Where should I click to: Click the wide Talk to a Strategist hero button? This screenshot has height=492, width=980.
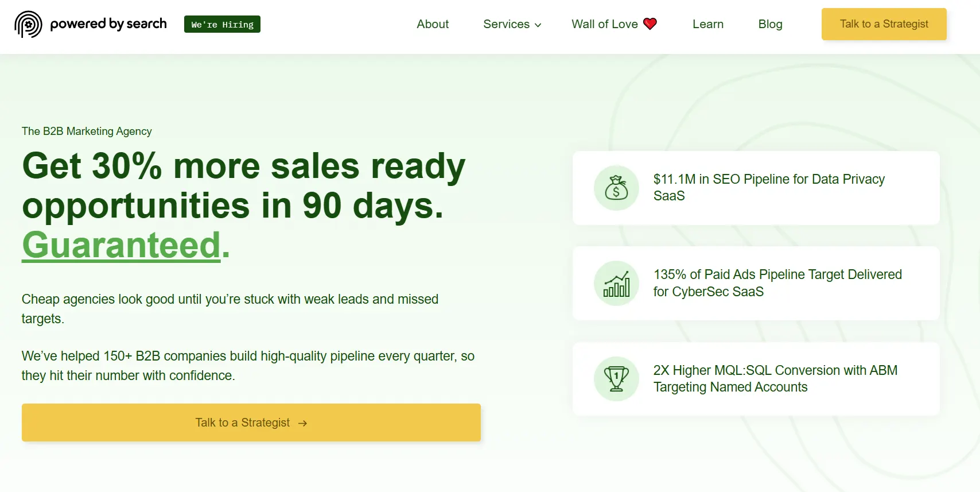pos(251,423)
